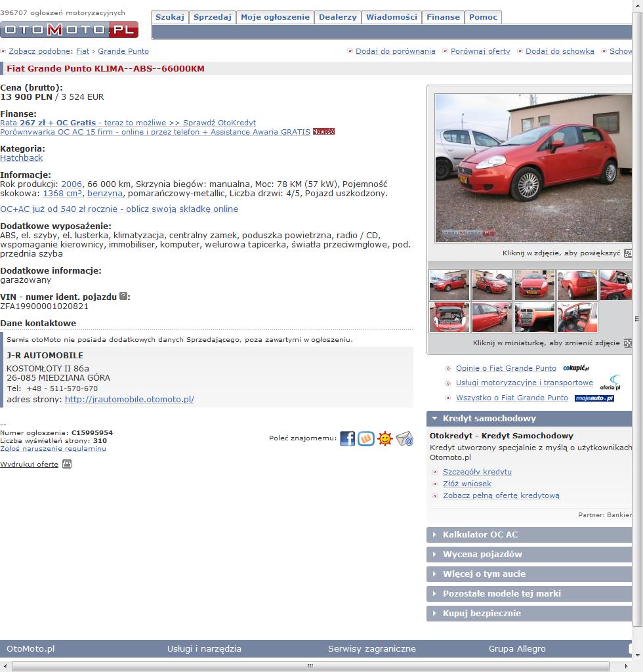643x672 pixels.
Task: Click the Hatchback category link
Action: click(x=22, y=157)
